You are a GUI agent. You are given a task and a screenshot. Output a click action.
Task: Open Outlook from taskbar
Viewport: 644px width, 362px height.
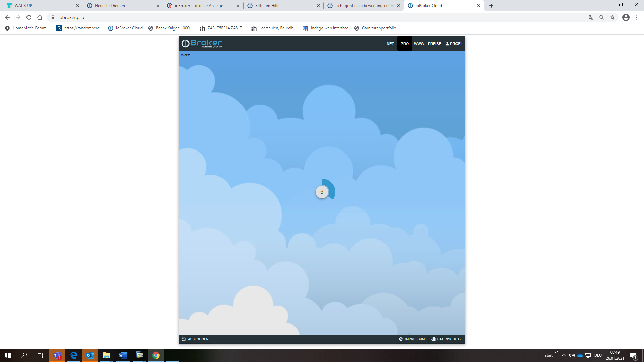90,355
